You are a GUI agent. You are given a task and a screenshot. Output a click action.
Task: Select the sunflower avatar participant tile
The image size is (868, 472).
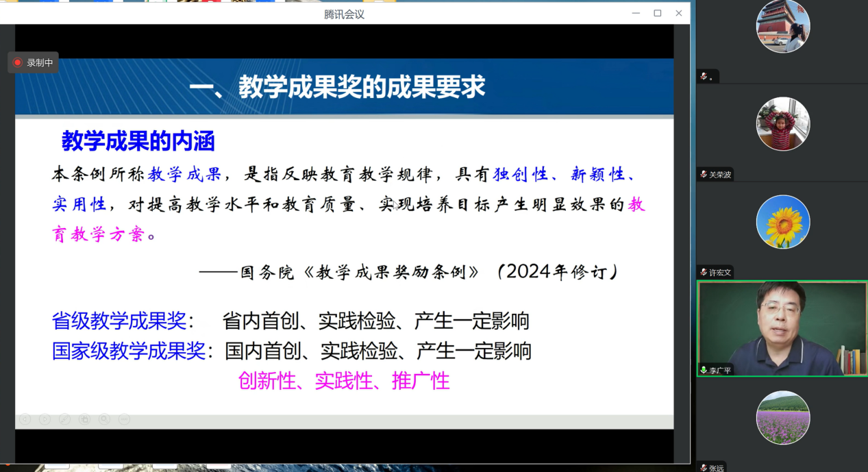point(782,221)
